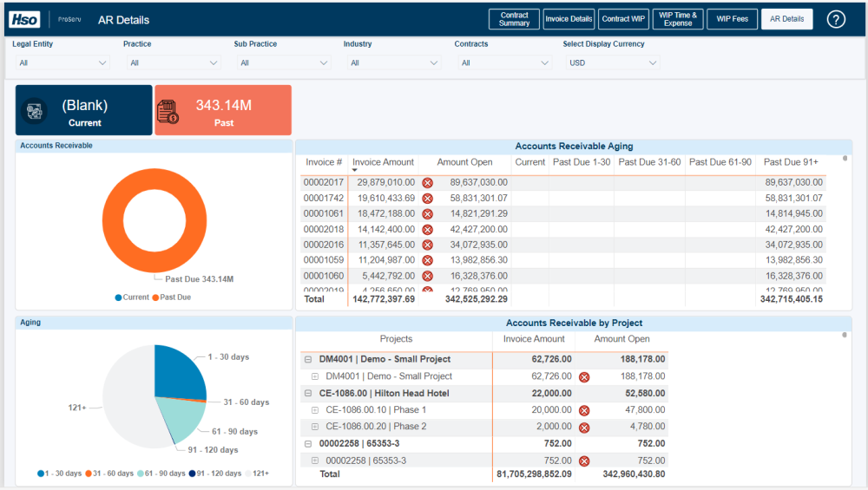Expand the CE-1086.00.20 Phase 2 row

tap(315, 427)
